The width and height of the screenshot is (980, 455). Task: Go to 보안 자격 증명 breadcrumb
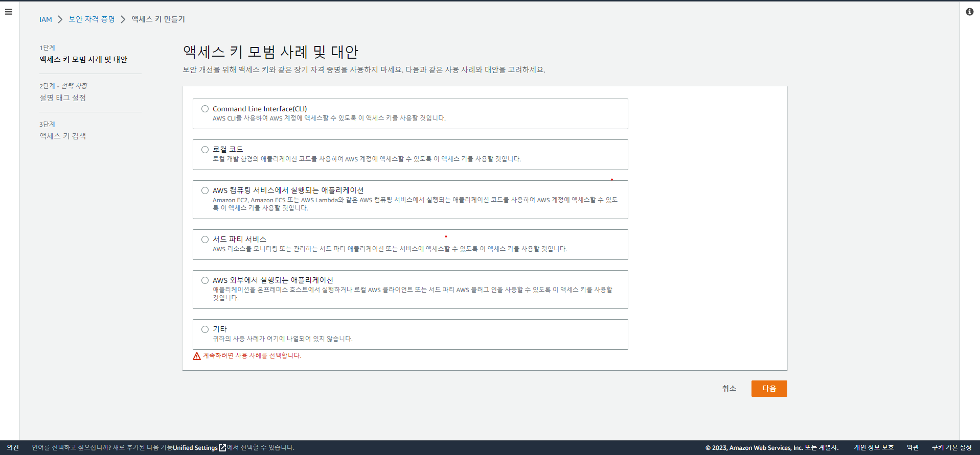[x=92, y=19]
